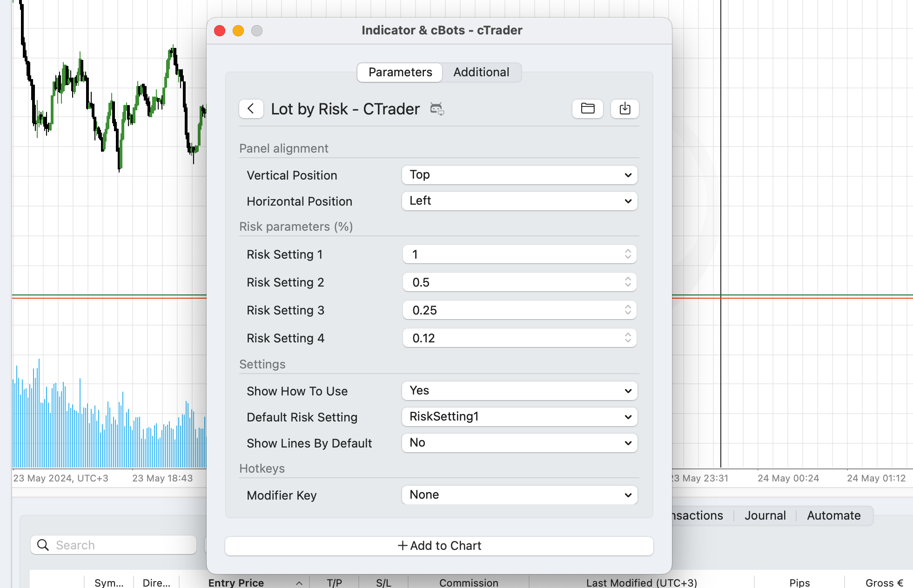
Task: Open the Vertical Position dropdown
Action: click(x=519, y=175)
